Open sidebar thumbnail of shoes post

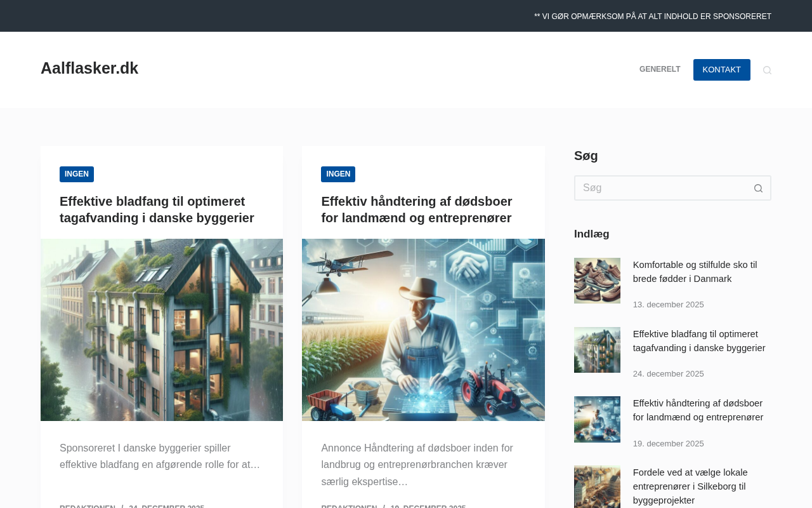pos(597,281)
